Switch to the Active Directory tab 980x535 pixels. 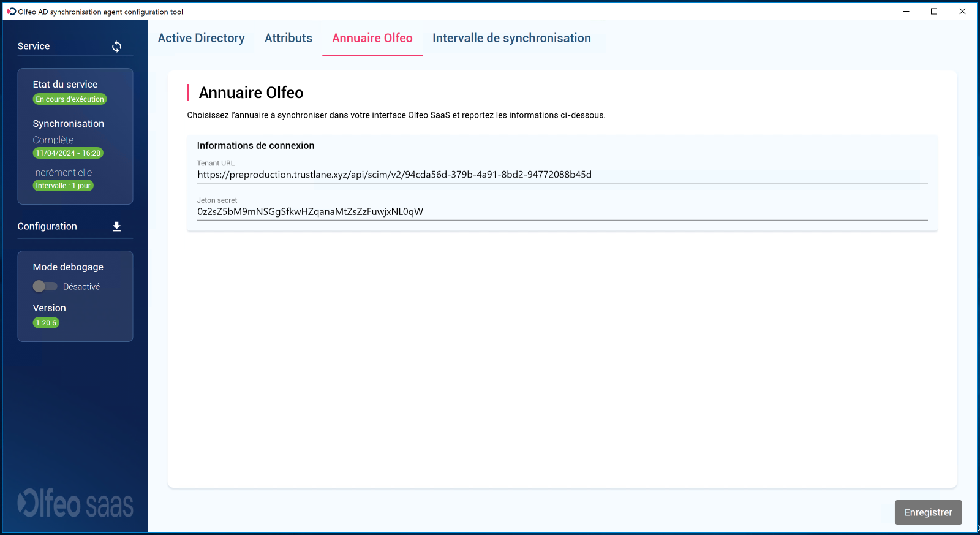click(x=201, y=38)
